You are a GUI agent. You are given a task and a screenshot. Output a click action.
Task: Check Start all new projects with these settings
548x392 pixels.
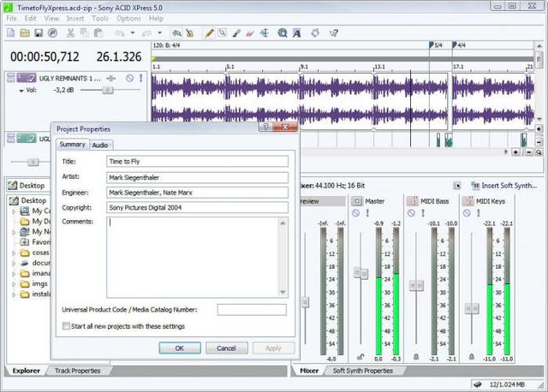(66, 326)
